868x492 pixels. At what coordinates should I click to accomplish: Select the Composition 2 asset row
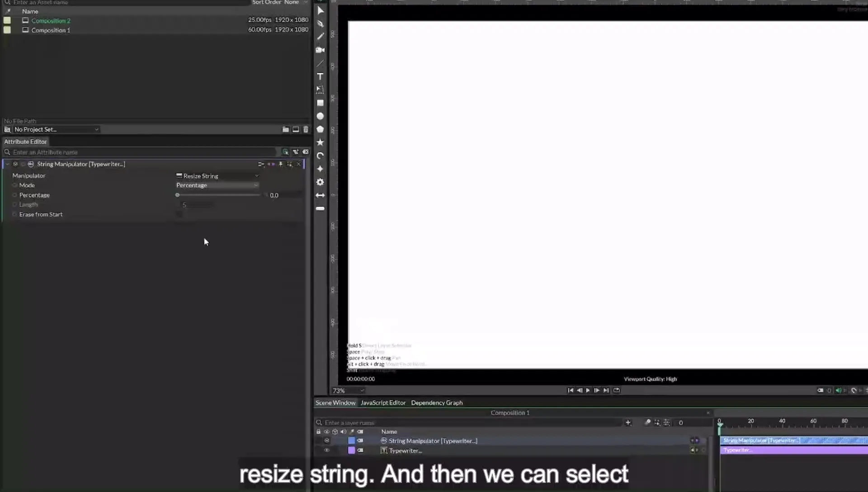point(156,20)
